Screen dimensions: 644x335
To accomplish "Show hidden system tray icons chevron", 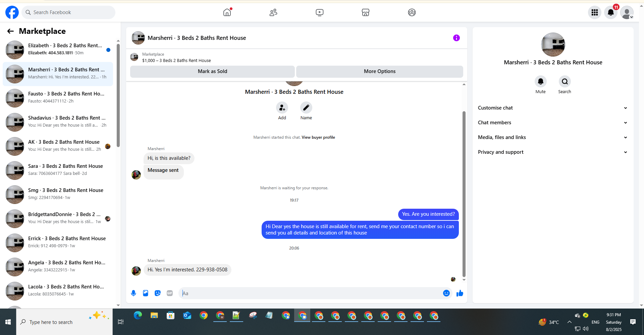I will (x=569, y=322).
